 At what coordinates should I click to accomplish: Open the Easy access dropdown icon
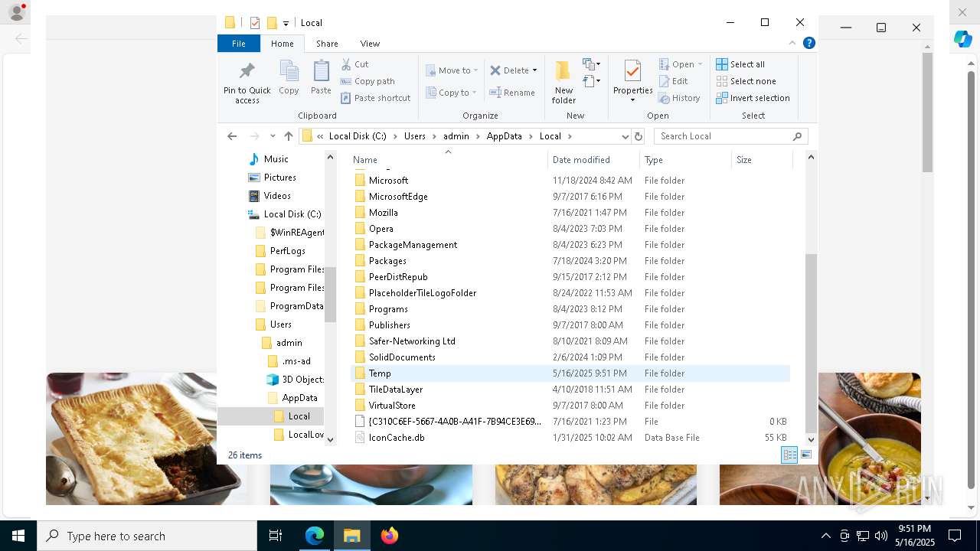point(591,80)
